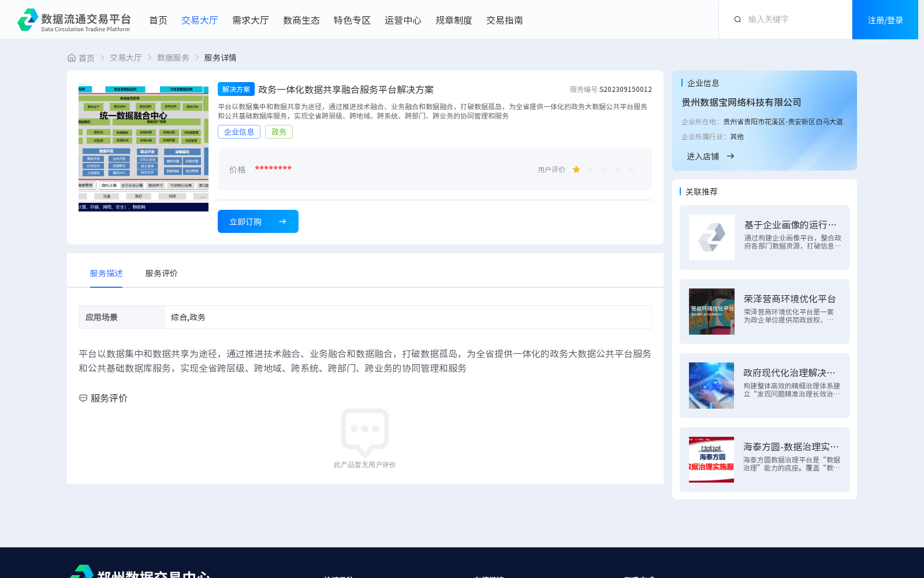The width and height of the screenshot is (924, 578).
Task: Go to 首页 via the breadcrumb
Action: [87, 58]
